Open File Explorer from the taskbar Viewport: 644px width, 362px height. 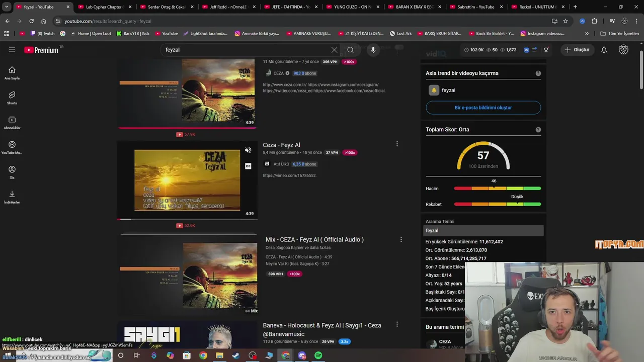coord(219,355)
